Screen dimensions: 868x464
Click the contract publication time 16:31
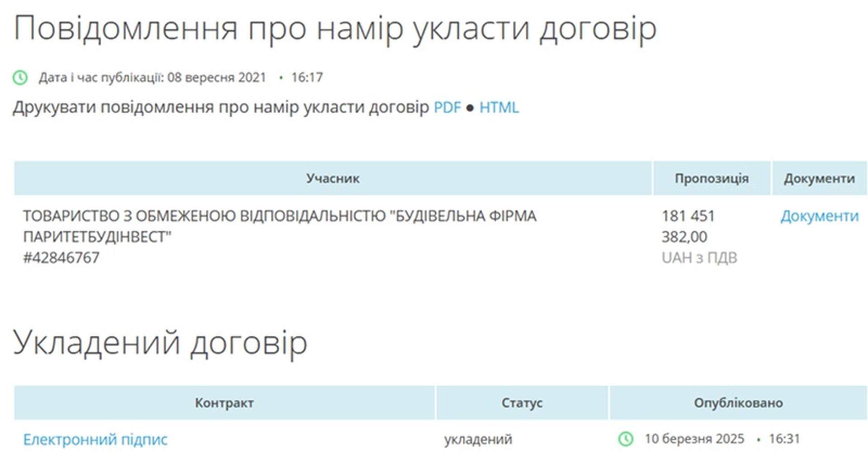coord(784,439)
